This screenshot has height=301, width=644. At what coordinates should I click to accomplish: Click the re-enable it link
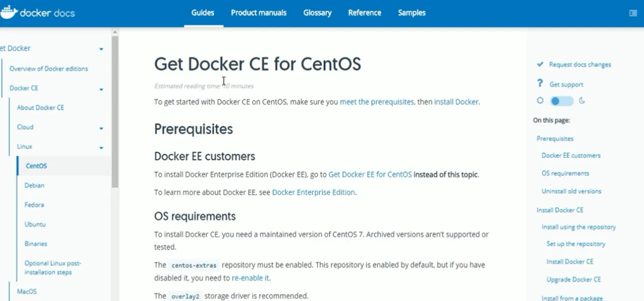[x=250, y=278]
